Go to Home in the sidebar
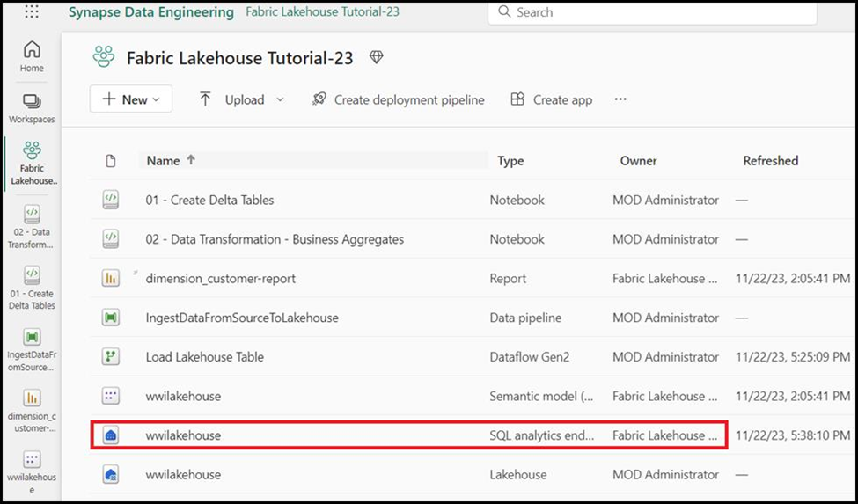Image resolution: width=858 pixels, height=504 pixels. (32, 56)
